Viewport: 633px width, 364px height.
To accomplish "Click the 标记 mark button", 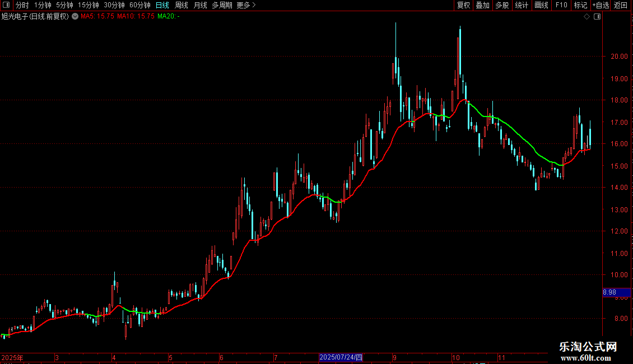I will (580, 5).
